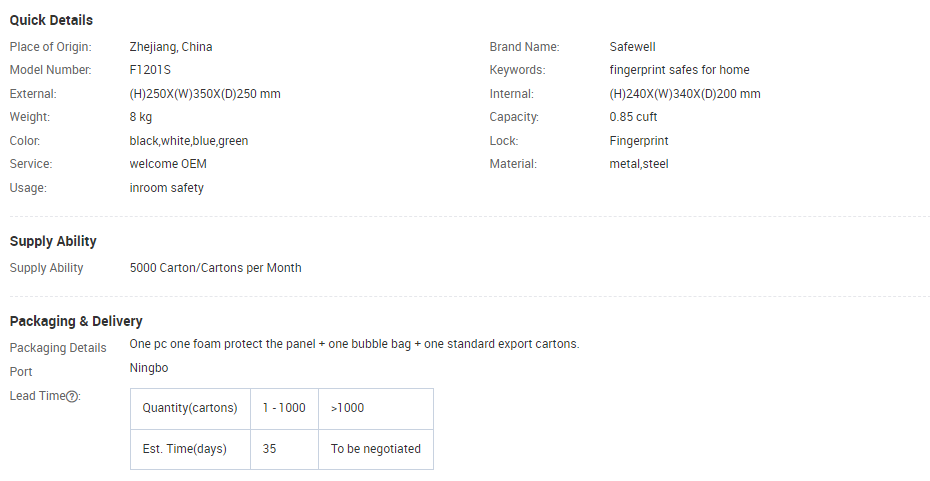Click the Packaging & Delivery heading
Viewport: 930px width, 481px height.
[x=76, y=321]
